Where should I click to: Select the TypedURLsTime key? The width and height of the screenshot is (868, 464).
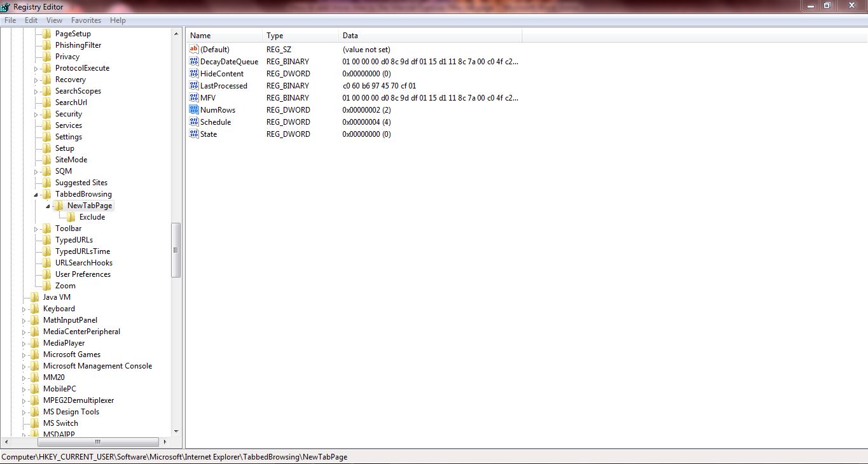[83, 251]
